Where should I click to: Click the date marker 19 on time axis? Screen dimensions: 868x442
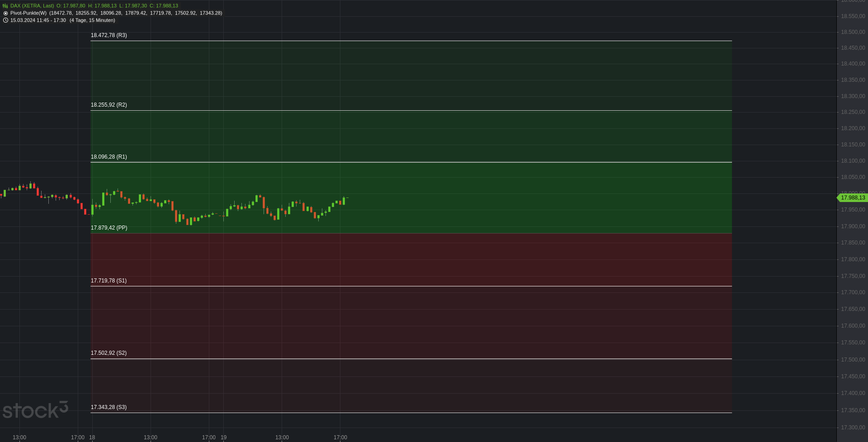click(223, 437)
